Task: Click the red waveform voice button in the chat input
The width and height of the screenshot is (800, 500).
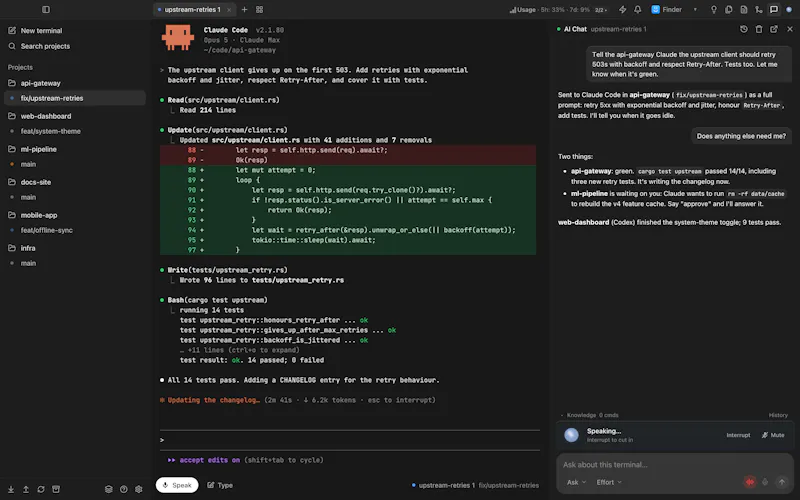Action: click(749, 482)
